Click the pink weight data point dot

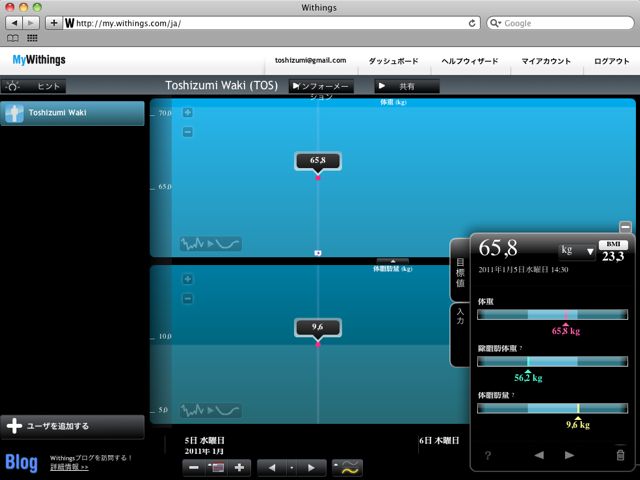click(x=318, y=178)
